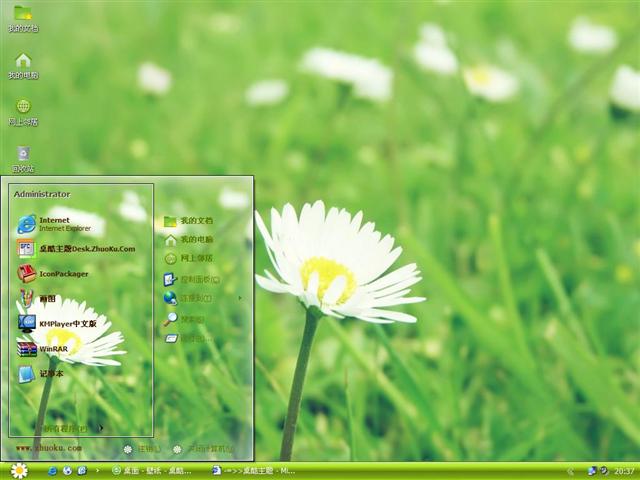The height and width of the screenshot is (480, 640).
Task: Open 画图 (Paint) from Start menu
Action: click(47, 298)
